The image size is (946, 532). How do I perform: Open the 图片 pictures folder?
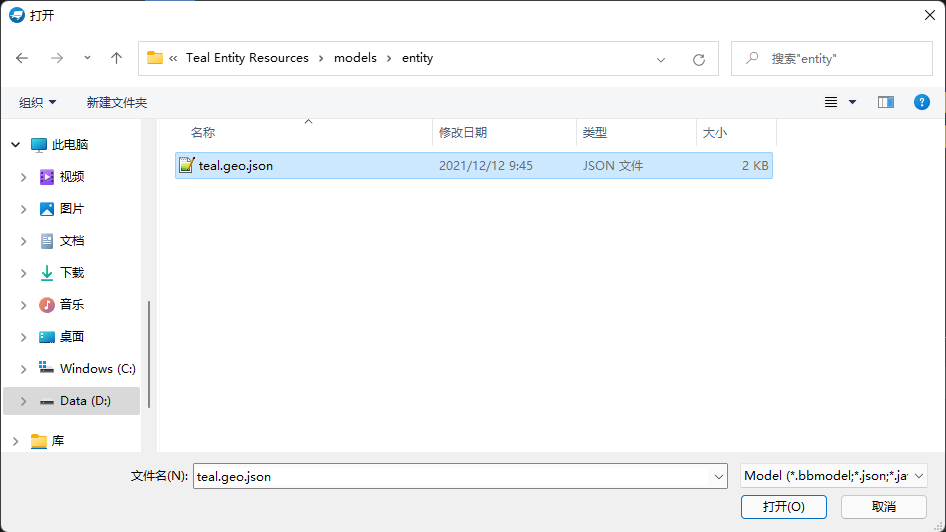click(72, 209)
